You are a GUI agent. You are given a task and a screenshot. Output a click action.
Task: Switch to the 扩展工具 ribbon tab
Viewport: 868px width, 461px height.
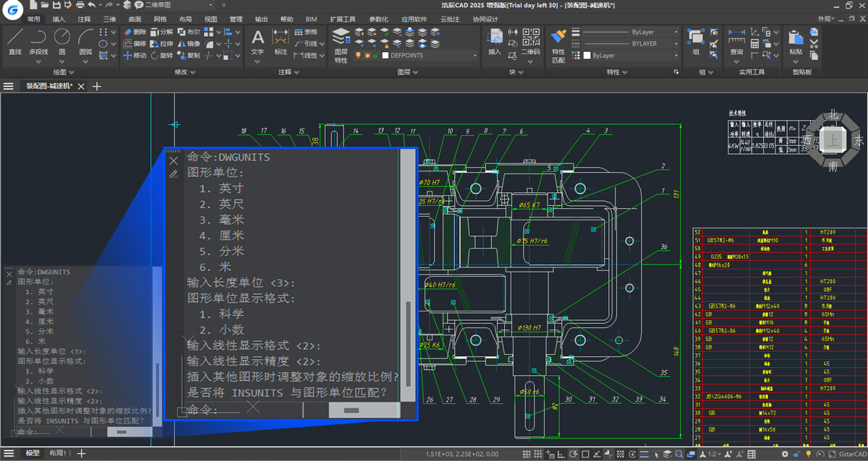click(342, 20)
